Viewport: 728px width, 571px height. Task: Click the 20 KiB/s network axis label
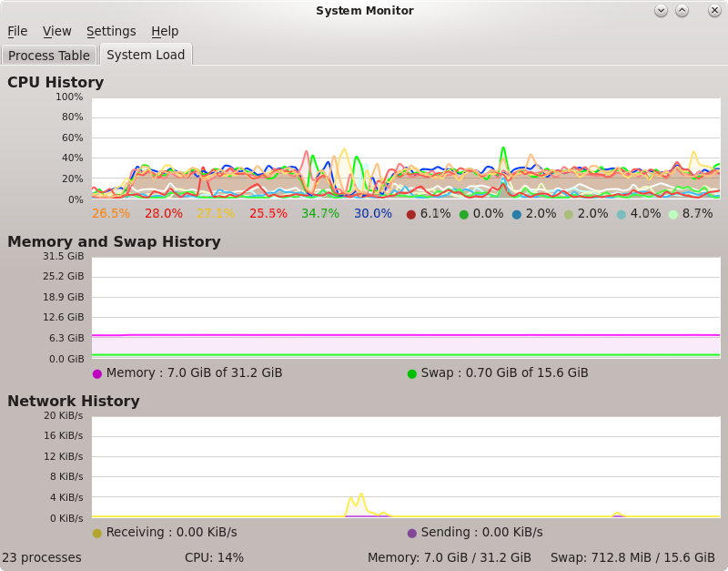[x=64, y=415]
